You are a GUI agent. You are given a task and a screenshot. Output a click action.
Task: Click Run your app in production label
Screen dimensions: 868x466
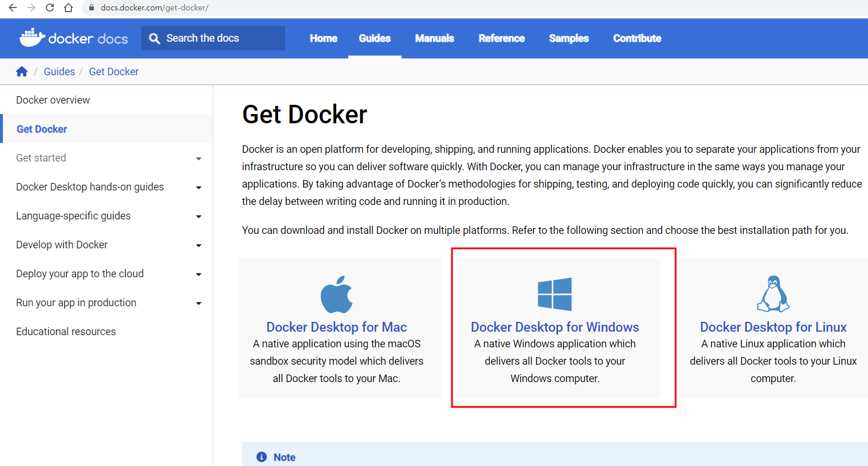pos(76,303)
